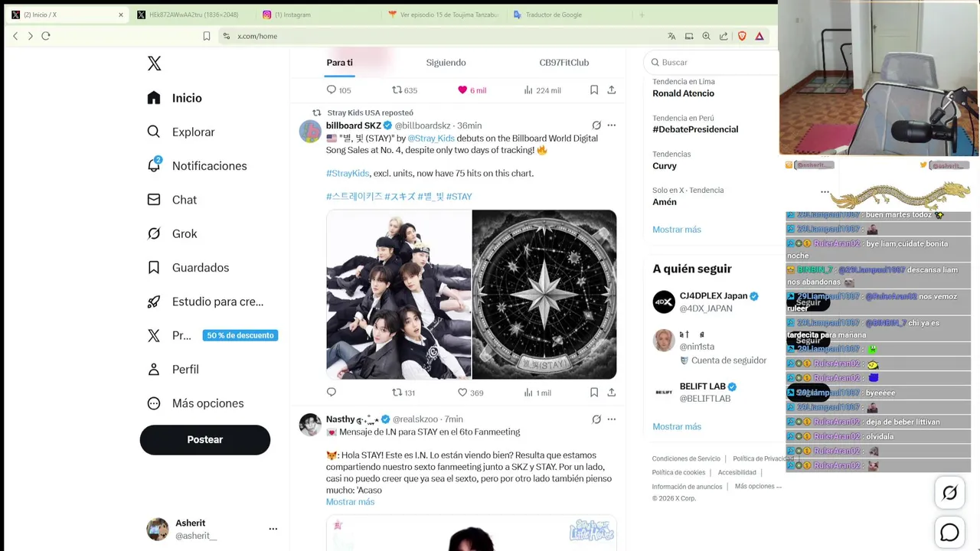Switch to CB97FitClub tab
The height and width of the screenshot is (551, 980).
coord(564,63)
